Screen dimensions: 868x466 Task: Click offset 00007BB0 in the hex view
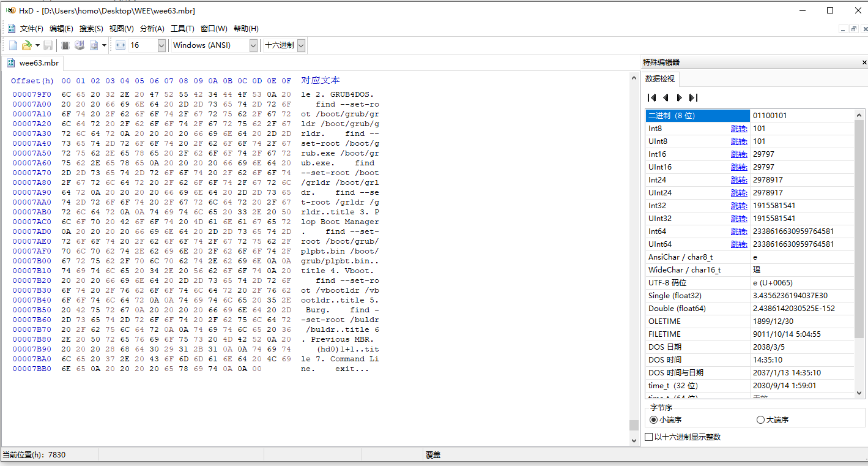coord(32,369)
